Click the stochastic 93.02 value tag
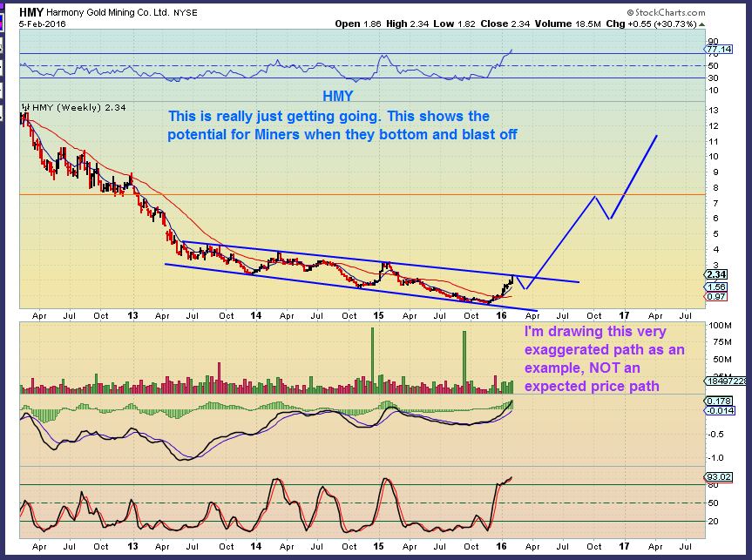This screenshot has height=560, width=752. [x=719, y=476]
